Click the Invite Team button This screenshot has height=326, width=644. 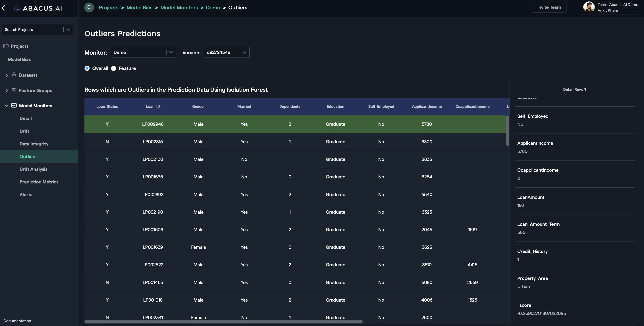[549, 7]
